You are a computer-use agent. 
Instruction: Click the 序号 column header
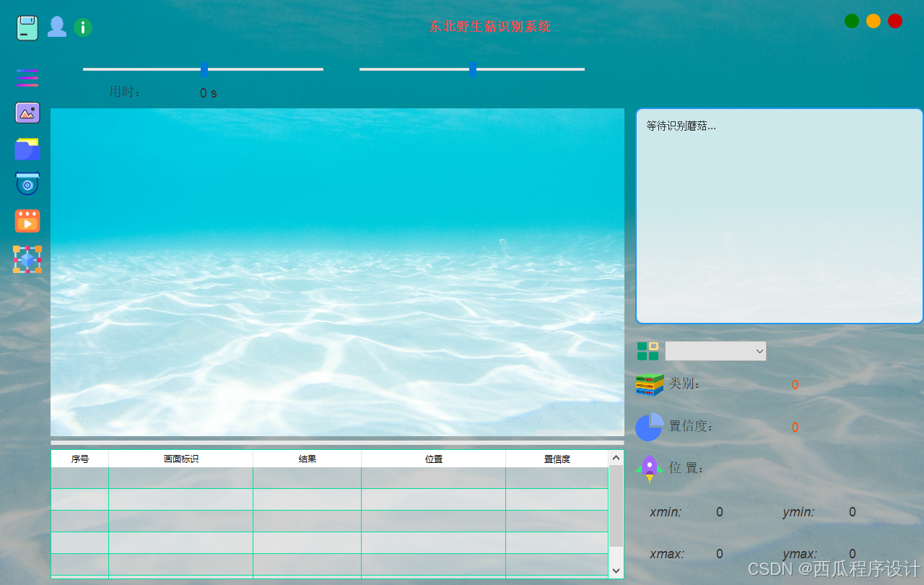[80, 459]
